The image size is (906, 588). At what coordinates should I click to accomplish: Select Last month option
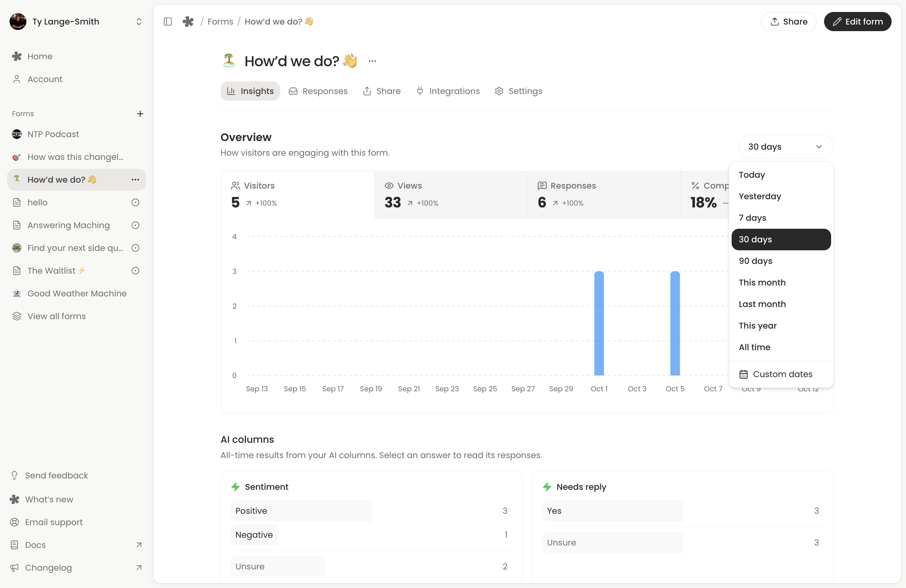coord(781,304)
